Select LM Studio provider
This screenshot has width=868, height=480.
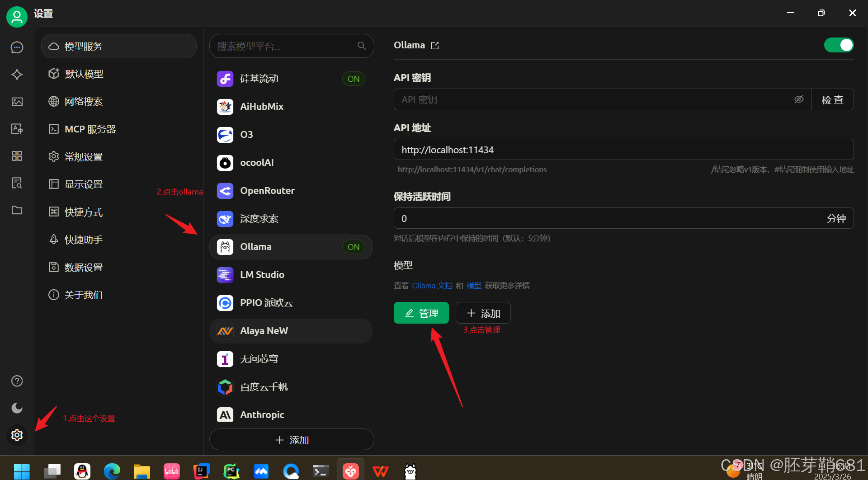pyautogui.click(x=291, y=275)
